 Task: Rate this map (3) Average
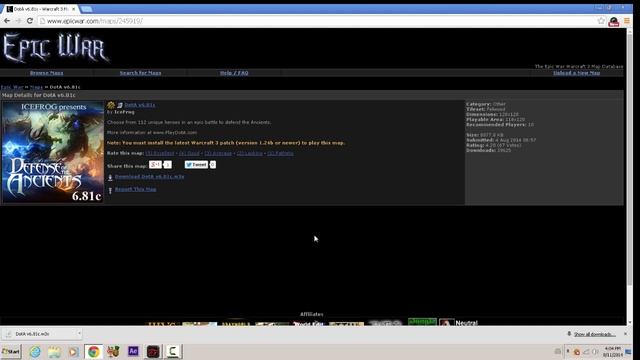(x=218, y=153)
